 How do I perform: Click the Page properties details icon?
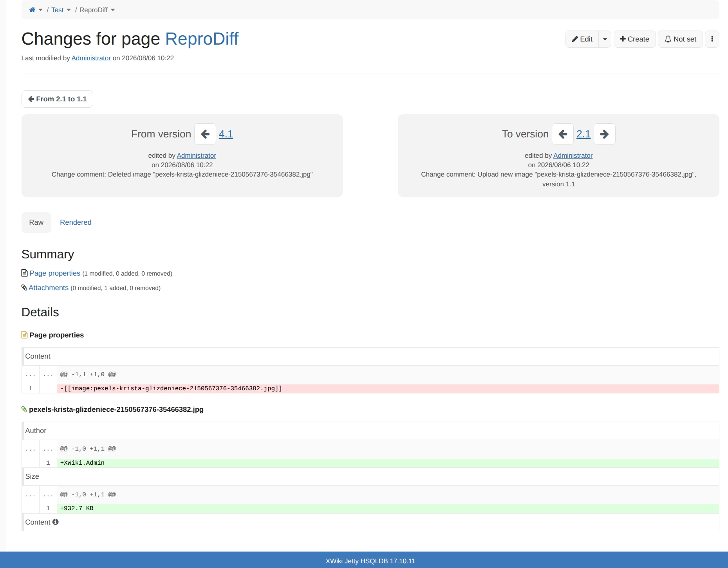(x=24, y=335)
